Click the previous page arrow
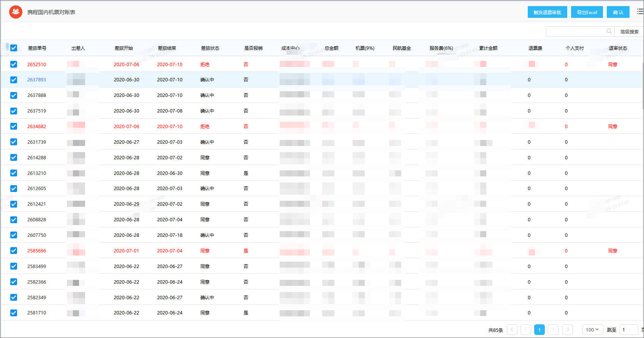The height and width of the screenshot is (338, 644). [x=525, y=330]
